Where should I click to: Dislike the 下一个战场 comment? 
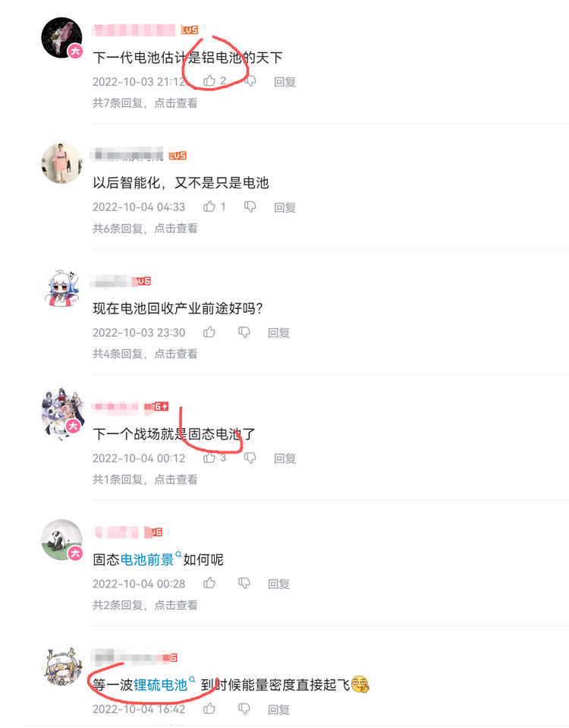(250, 458)
